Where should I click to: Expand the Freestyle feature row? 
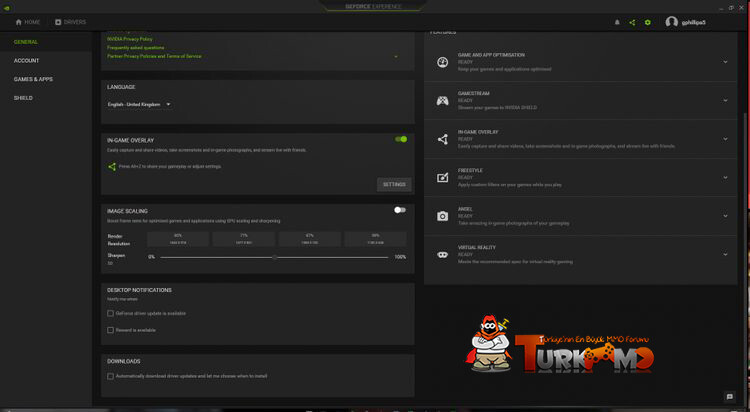point(725,178)
